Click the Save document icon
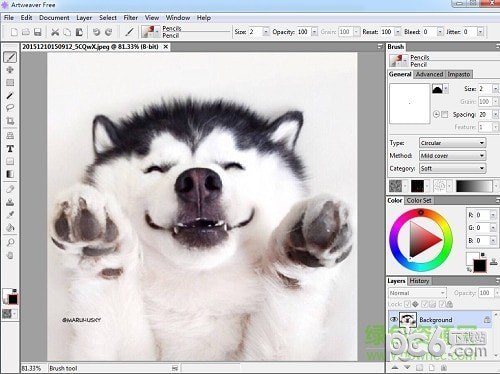The height and width of the screenshot is (374, 500). point(38,32)
